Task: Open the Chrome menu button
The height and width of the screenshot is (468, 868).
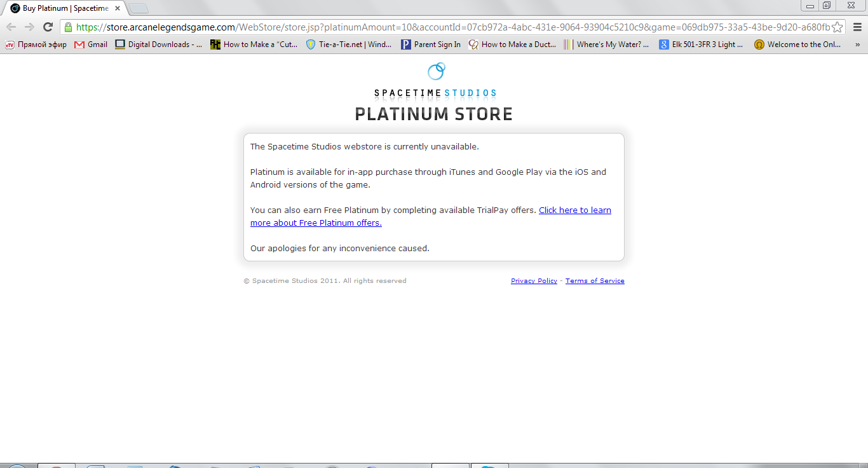Action: click(x=856, y=27)
